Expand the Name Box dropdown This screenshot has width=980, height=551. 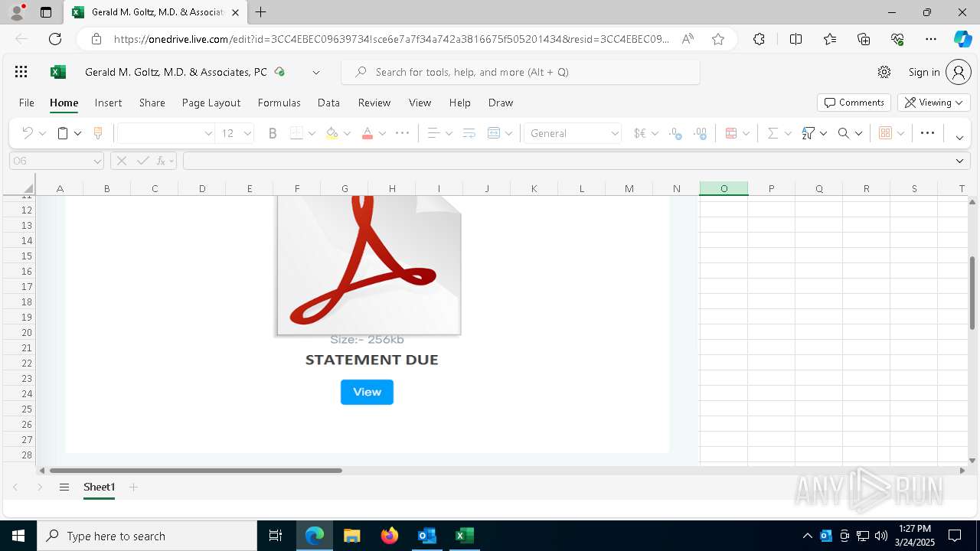(x=97, y=161)
